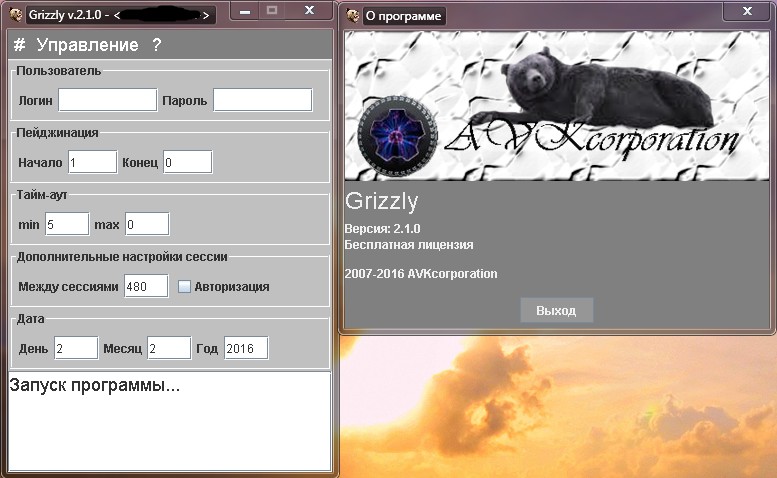The width and height of the screenshot is (777, 478).
Task: Click the Дата group label
Action: pos(30,319)
